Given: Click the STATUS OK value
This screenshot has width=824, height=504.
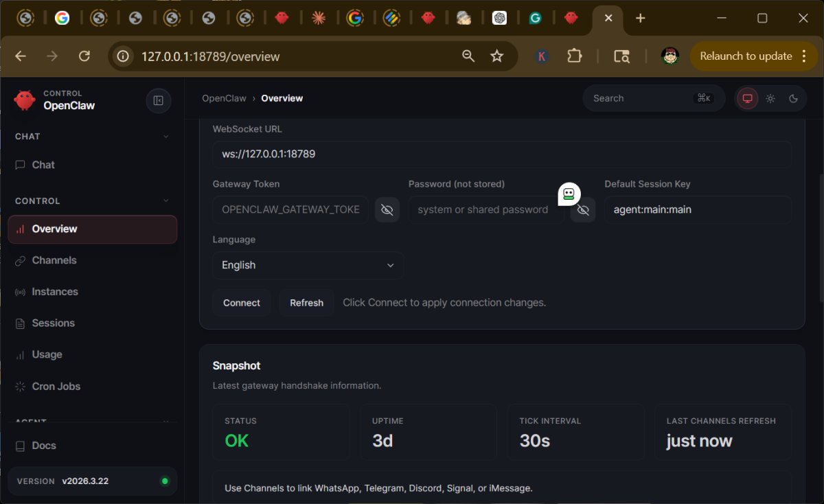Looking at the screenshot, I should pyautogui.click(x=236, y=441).
